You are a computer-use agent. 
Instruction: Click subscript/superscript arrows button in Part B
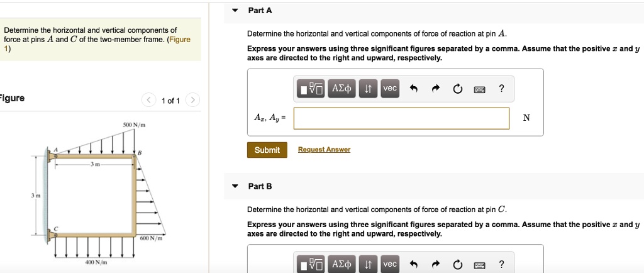368,264
